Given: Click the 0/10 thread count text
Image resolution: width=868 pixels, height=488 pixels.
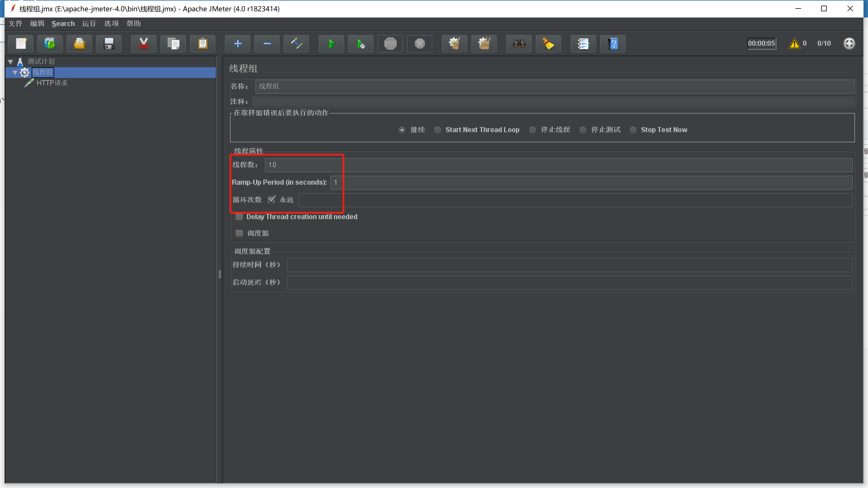Looking at the screenshot, I should click(824, 43).
